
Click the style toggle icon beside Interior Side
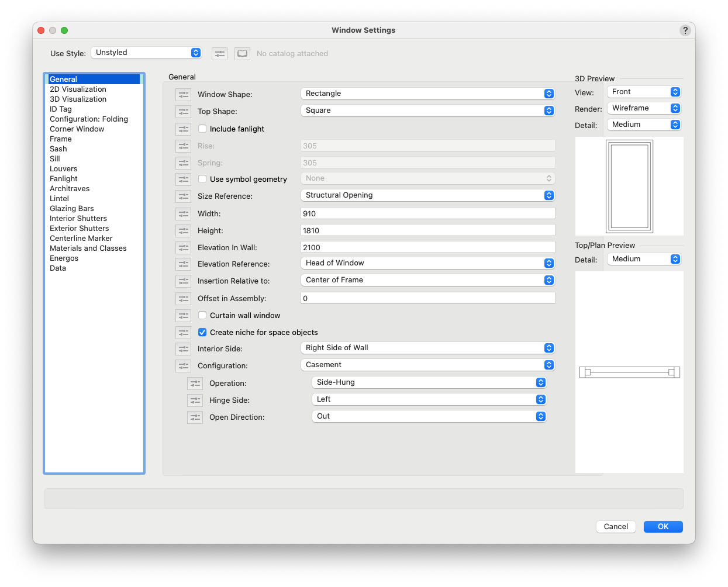tap(183, 349)
